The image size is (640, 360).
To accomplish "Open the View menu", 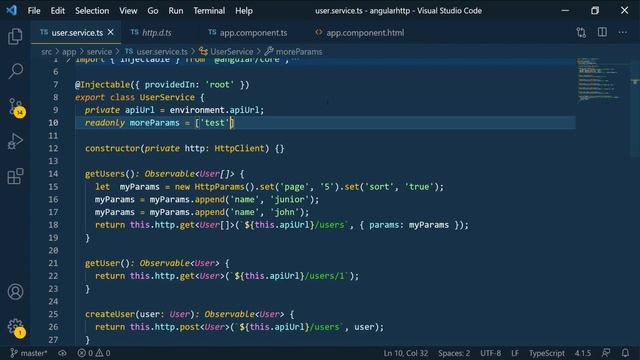I will point(128,11).
